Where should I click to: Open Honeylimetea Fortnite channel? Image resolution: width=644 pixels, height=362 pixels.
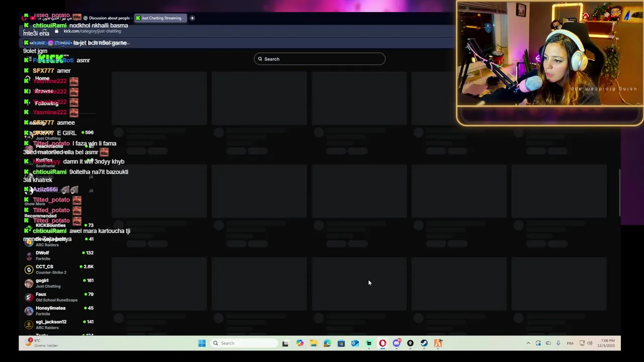[59, 311]
